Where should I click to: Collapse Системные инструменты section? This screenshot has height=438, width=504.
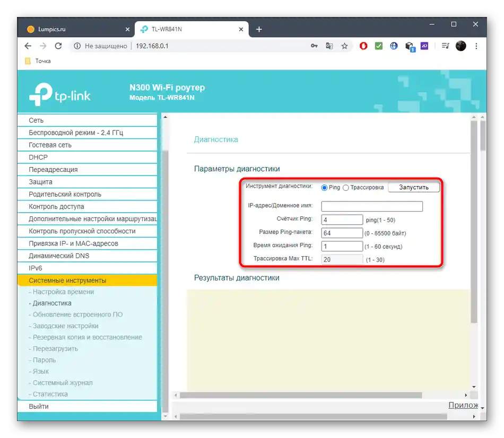[x=88, y=280]
